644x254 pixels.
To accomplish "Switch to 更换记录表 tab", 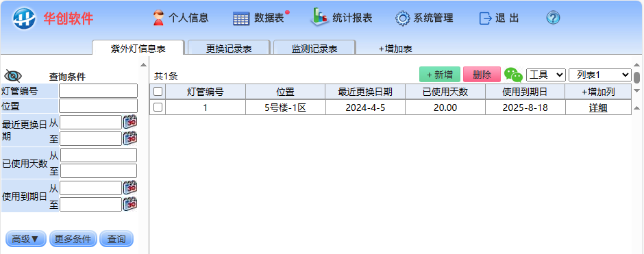I will coord(229,48).
